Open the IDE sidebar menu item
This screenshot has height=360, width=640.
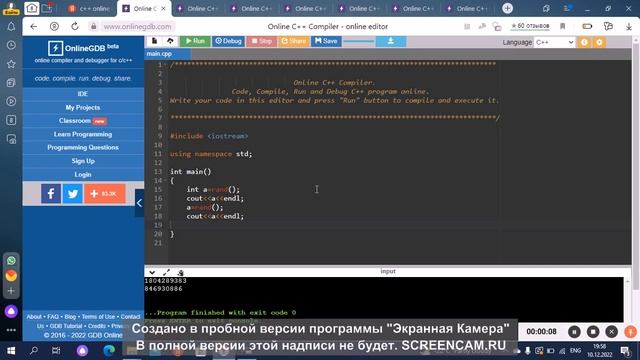(x=83, y=94)
